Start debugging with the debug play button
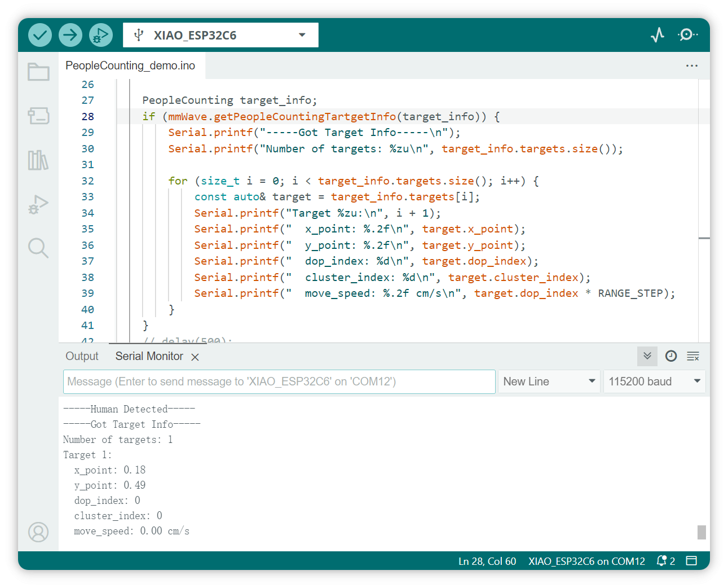Screen dimensions: 728x588 pyautogui.click(x=101, y=35)
